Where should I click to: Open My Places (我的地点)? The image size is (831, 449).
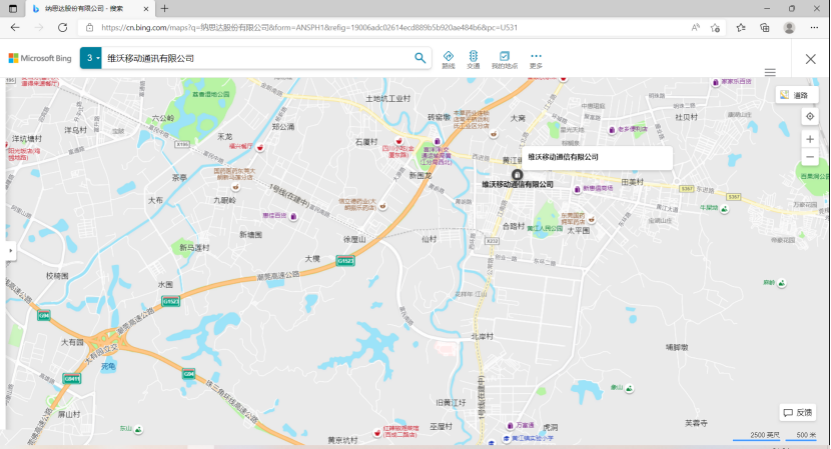[504, 59]
